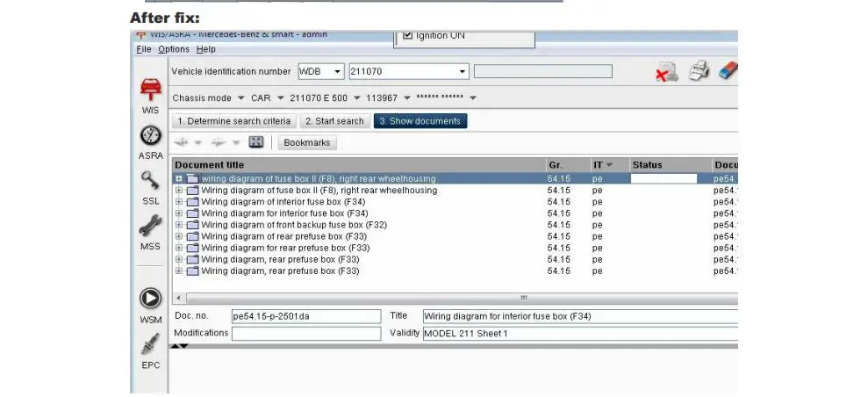Click the Validity field 'MODEL 211 Sheet 1'

pyautogui.click(x=580, y=334)
